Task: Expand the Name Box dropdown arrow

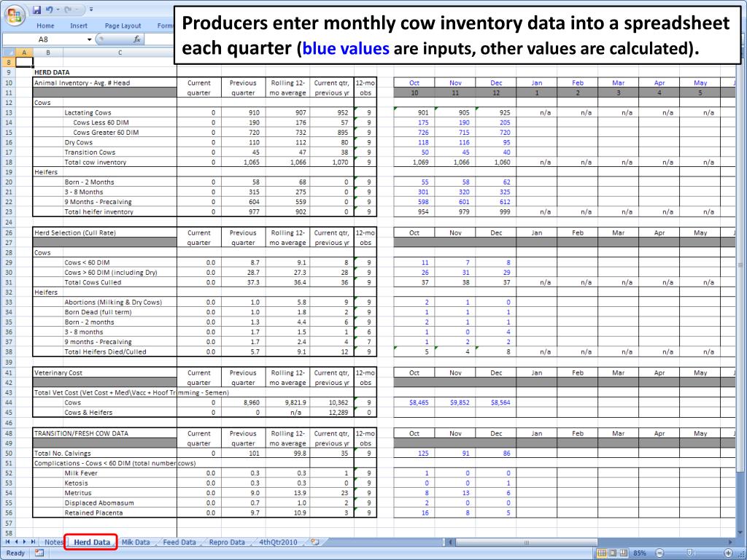Action: pos(89,39)
